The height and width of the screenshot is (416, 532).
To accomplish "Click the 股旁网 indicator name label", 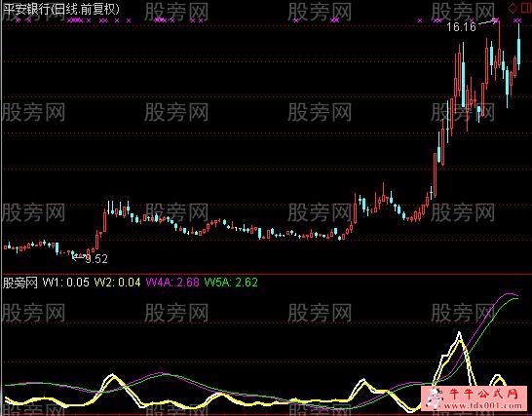I will click(x=20, y=283).
